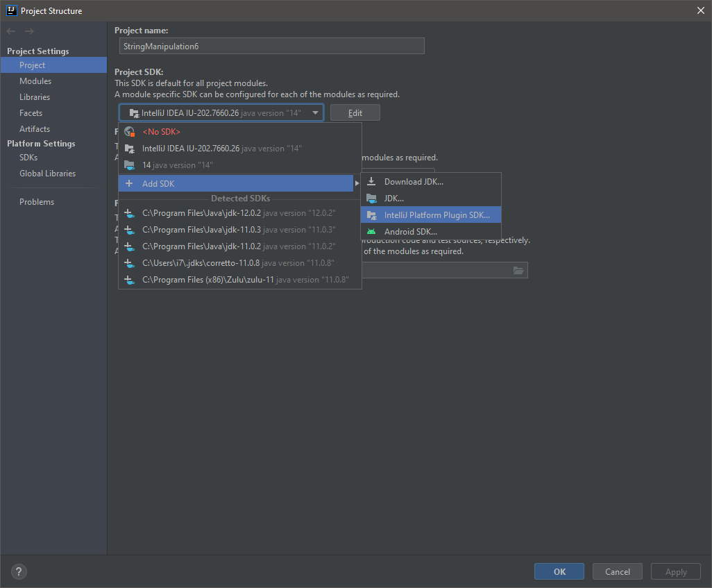
Task: Choose IntelliJ Platform Plugin SDK... from the submenu
Action: click(x=431, y=215)
